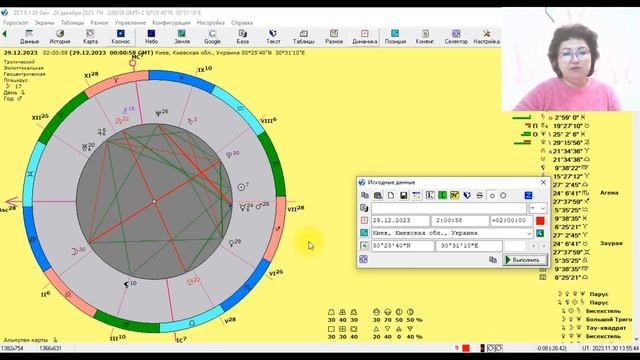Viewport: 640px width, 360px height.
Task: Open the Селектор toolbar button
Action: coord(456,37)
